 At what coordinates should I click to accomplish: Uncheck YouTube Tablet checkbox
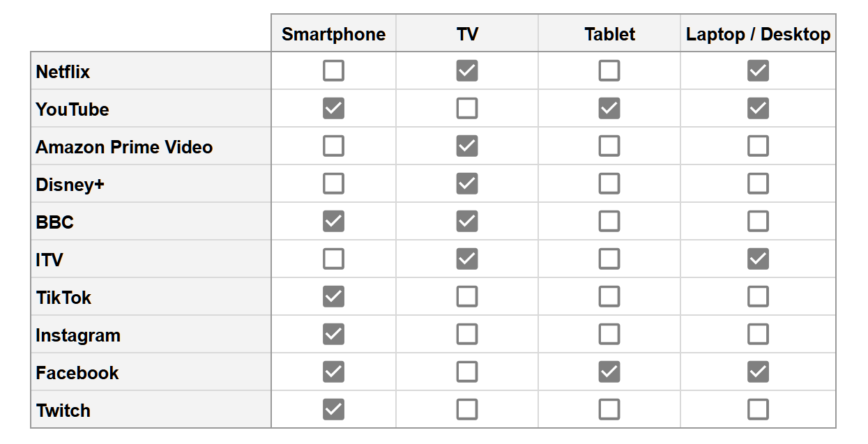pyautogui.click(x=609, y=109)
